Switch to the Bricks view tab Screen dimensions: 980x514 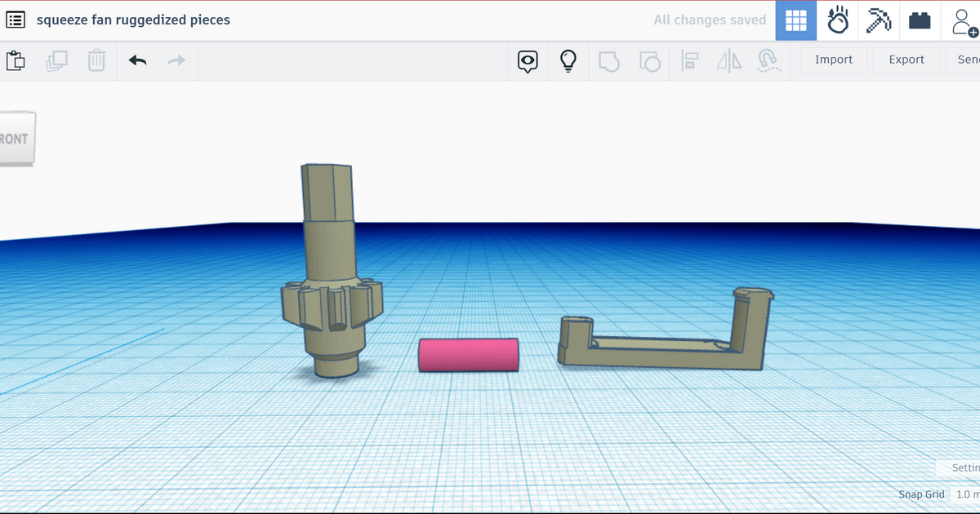click(x=920, y=20)
